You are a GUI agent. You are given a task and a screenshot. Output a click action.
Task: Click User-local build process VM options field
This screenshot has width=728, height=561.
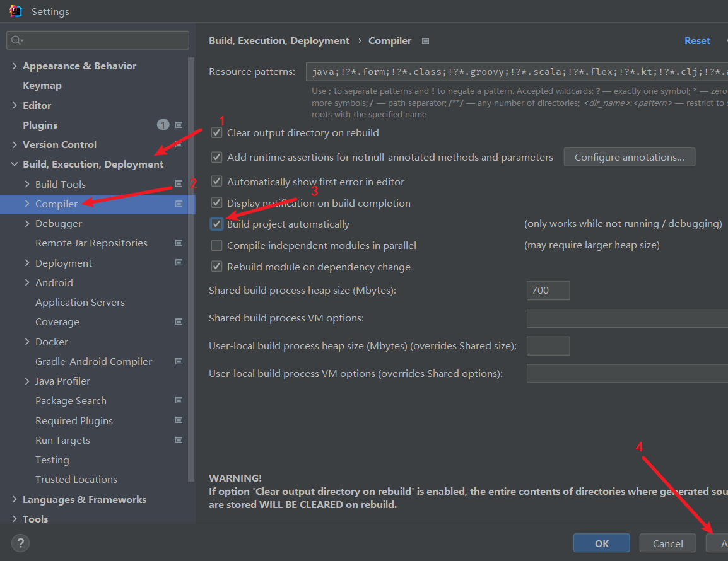[627, 374]
